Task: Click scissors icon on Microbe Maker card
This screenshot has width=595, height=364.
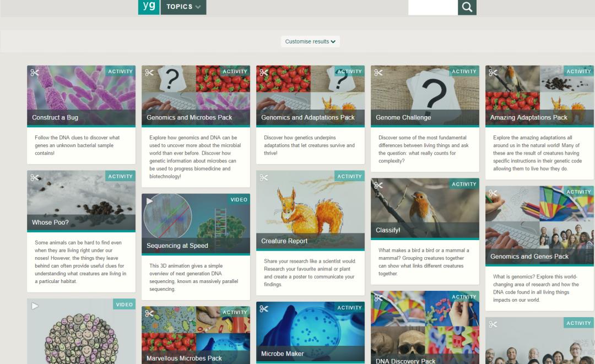Action: pos(264,308)
